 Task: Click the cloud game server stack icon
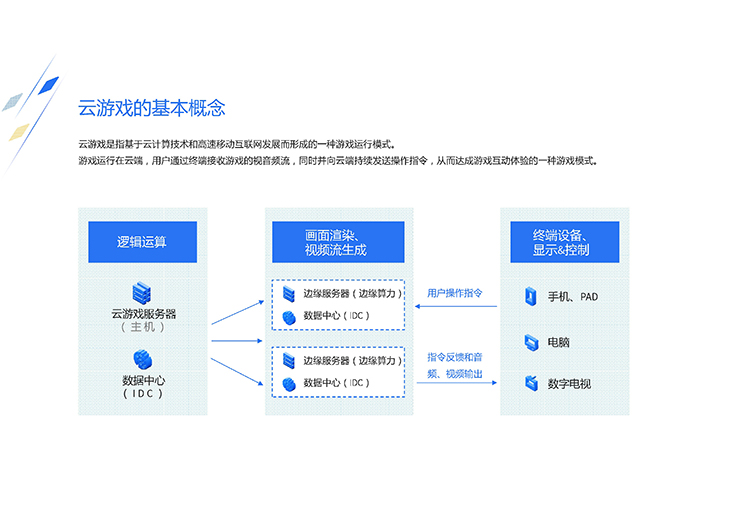click(x=142, y=293)
